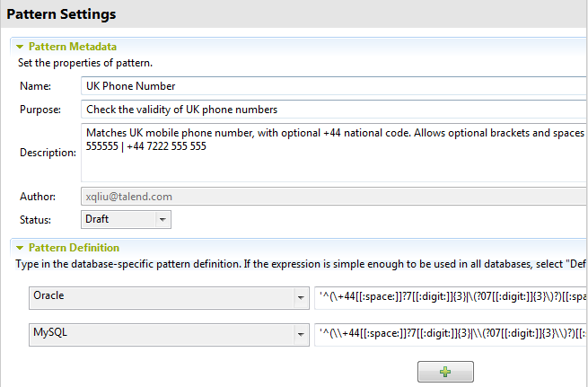Click into the Purpose text field
The width and height of the screenshot is (588, 387).
point(332,110)
